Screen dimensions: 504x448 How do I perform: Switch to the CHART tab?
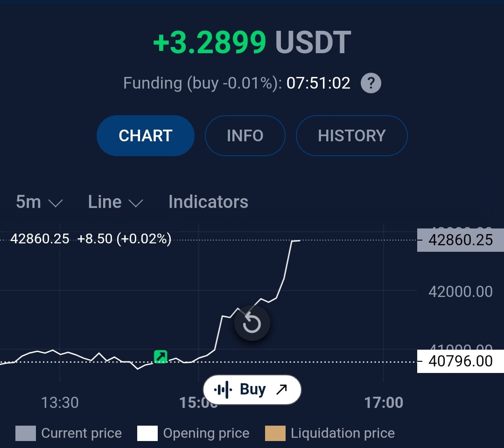146,136
